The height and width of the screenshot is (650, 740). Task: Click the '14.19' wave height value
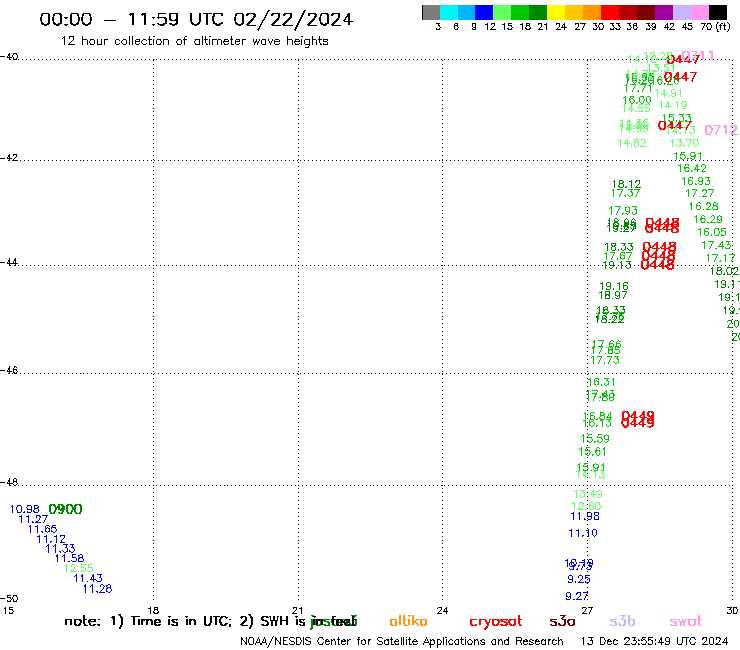[x=673, y=105]
